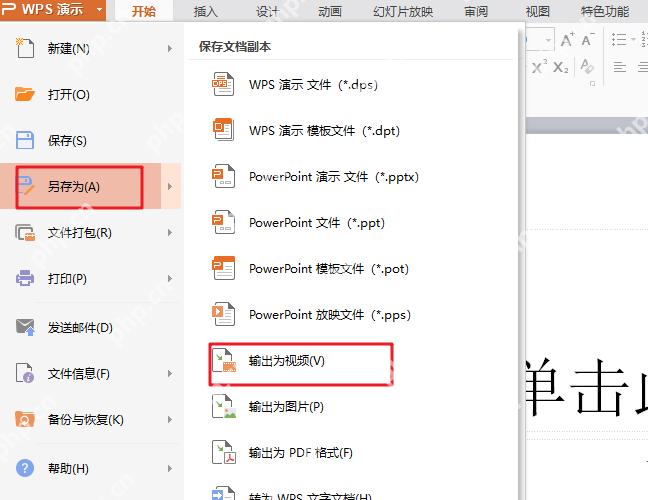Screen dimensions: 648x500
Task: Select 发送邮件(D) in file menu
Action: click(x=91, y=327)
